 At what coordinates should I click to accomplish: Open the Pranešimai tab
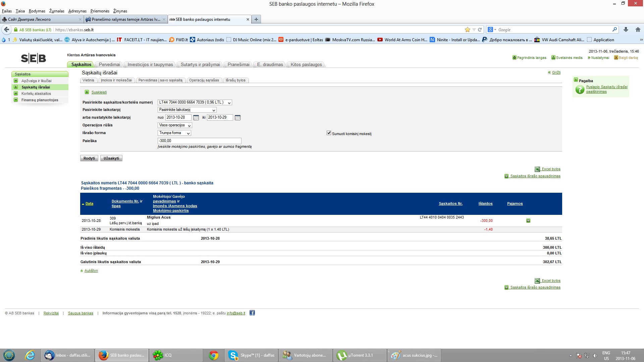(238, 65)
